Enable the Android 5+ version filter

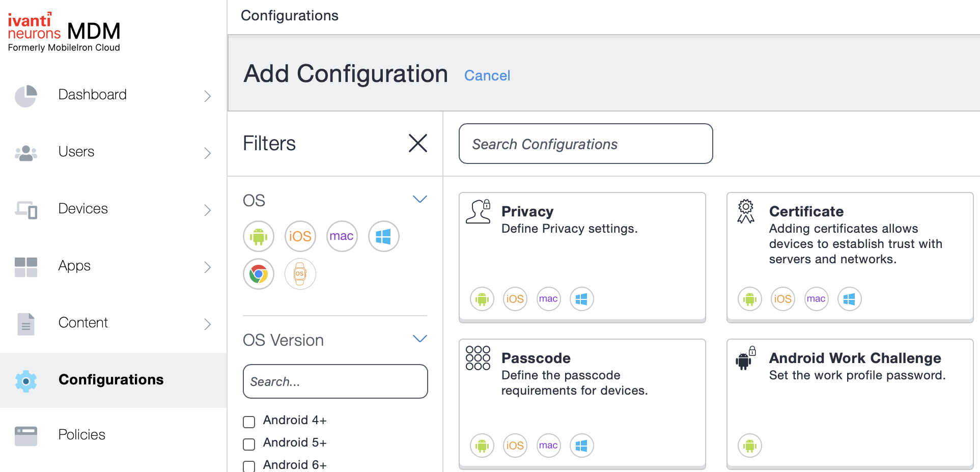249,444
